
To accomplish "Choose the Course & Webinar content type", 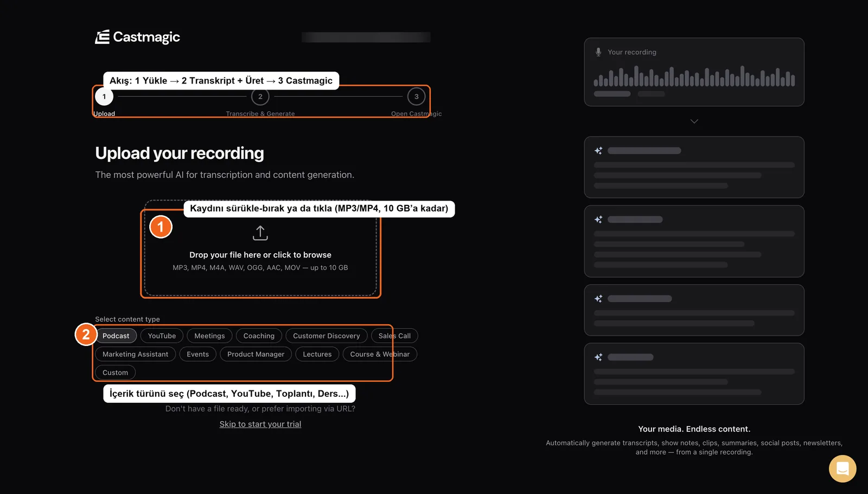I will pyautogui.click(x=380, y=354).
